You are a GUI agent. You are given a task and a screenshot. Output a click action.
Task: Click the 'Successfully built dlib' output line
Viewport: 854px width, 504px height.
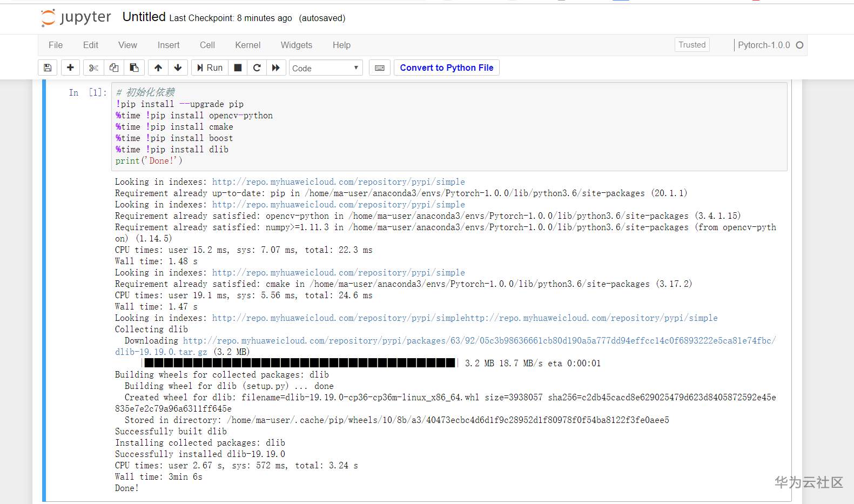click(171, 432)
